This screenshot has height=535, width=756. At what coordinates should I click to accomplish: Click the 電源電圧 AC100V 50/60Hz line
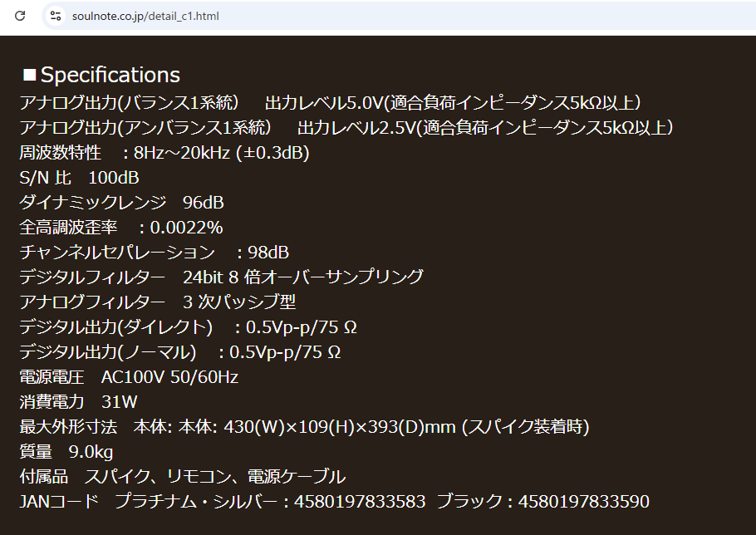click(x=129, y=377)
